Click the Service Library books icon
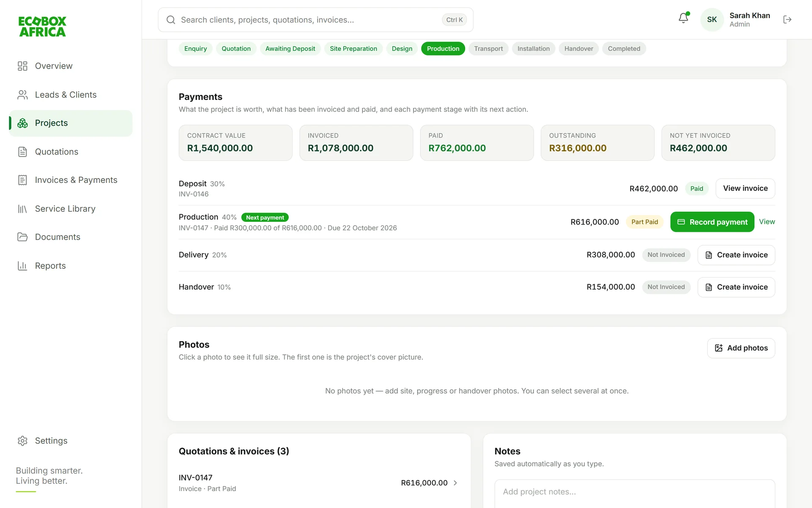812x508 pixels. [x=22, y=209]
